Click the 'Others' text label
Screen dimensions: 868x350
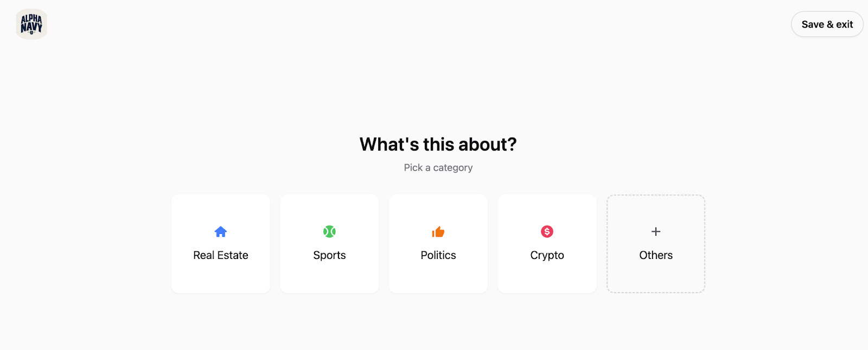(x=656, y=255)
